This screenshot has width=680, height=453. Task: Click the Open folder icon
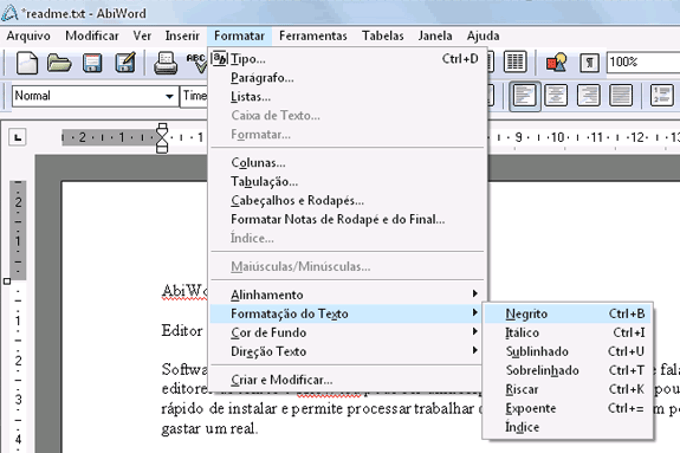click(x=59, y=63)
